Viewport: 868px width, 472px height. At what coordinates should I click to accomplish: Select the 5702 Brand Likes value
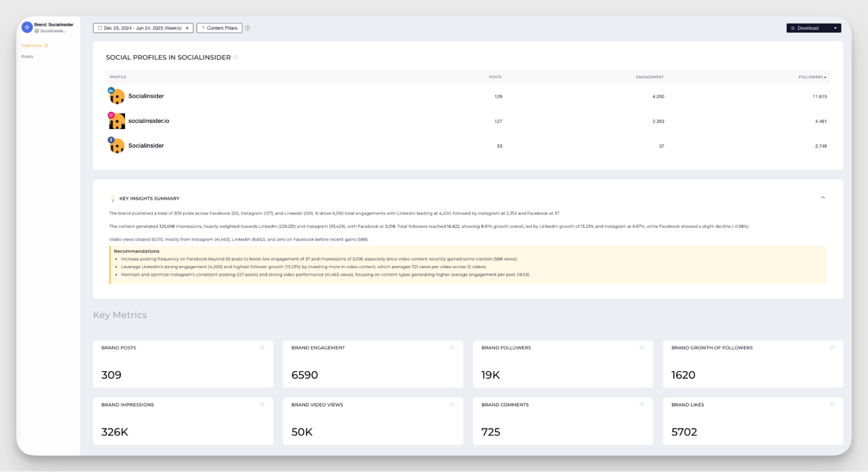(684, 432)
